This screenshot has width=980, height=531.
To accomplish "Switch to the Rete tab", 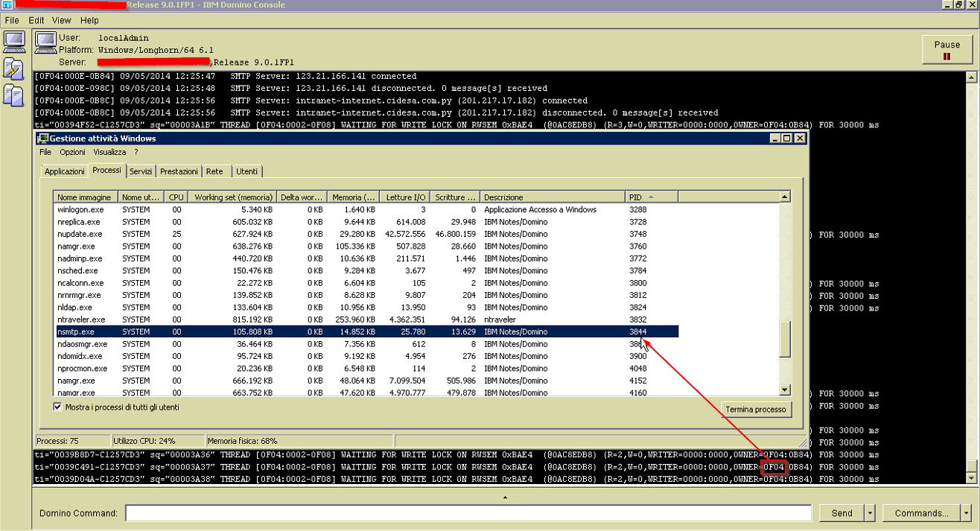I will 214,171.
